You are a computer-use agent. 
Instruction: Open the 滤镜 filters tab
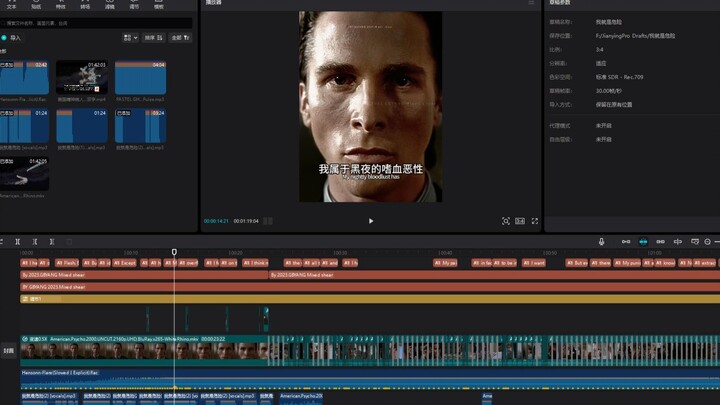coord(110,5)
